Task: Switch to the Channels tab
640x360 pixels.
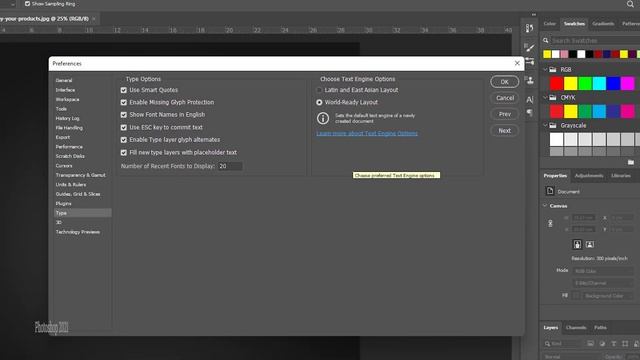Action: [576, 327]
